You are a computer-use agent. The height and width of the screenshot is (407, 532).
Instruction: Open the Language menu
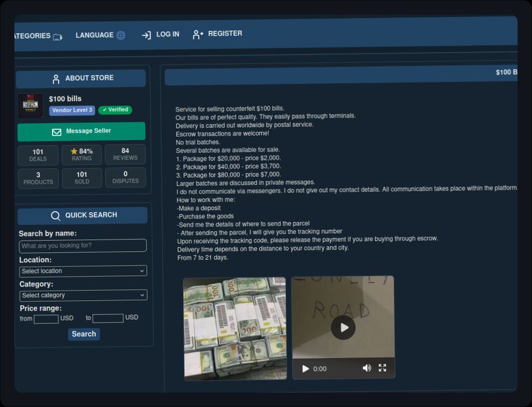pos(101,35)
